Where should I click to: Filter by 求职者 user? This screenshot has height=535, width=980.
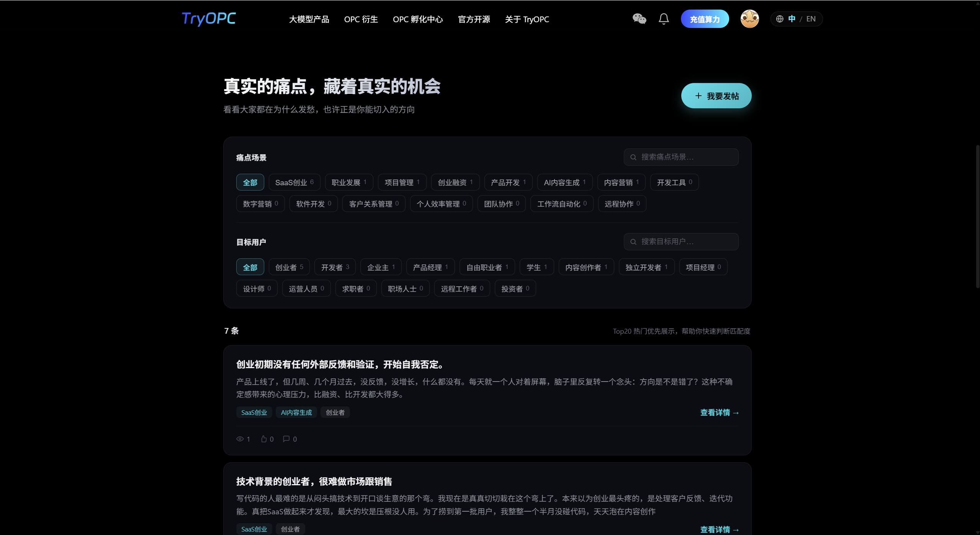(356, 289)
